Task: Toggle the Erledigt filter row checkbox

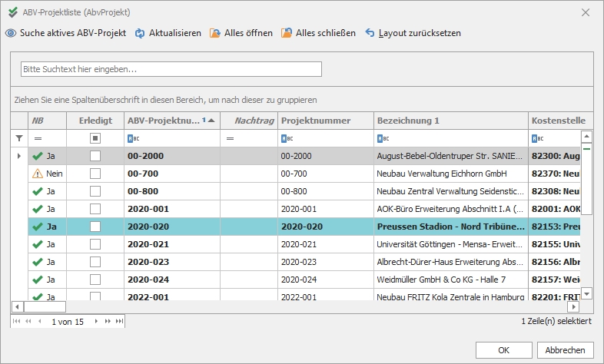Action: point(95,138)
